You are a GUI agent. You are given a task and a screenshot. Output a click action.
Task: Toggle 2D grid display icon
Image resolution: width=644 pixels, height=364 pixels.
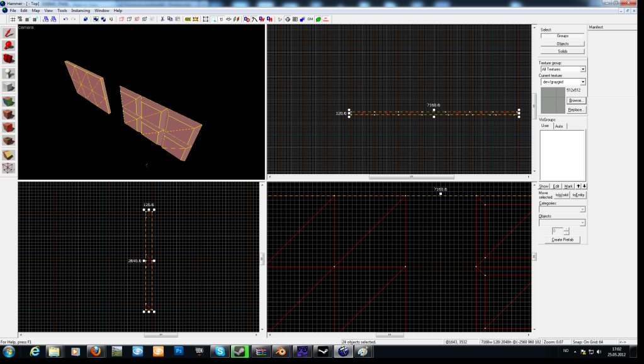13,19
